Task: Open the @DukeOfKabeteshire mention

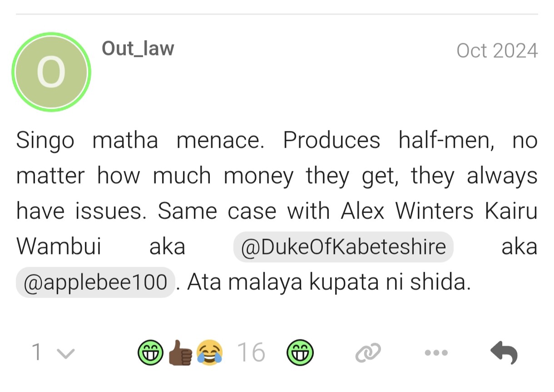Action: click(x=343, y=247)
